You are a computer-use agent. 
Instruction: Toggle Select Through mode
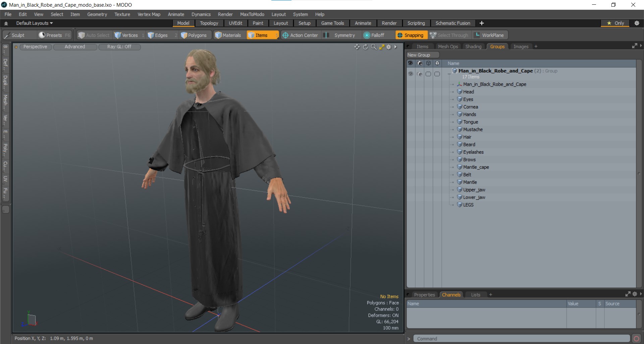(449, 35)
